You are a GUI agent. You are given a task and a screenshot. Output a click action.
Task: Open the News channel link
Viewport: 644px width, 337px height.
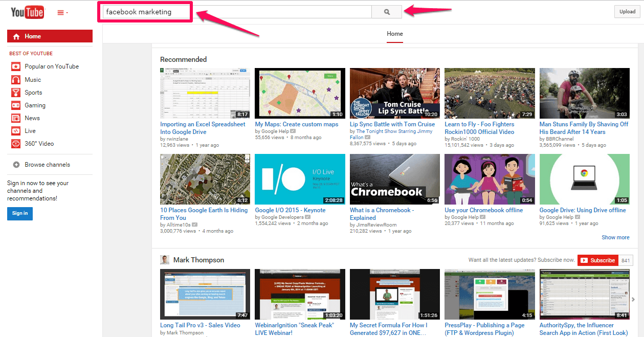click(32, 118)
